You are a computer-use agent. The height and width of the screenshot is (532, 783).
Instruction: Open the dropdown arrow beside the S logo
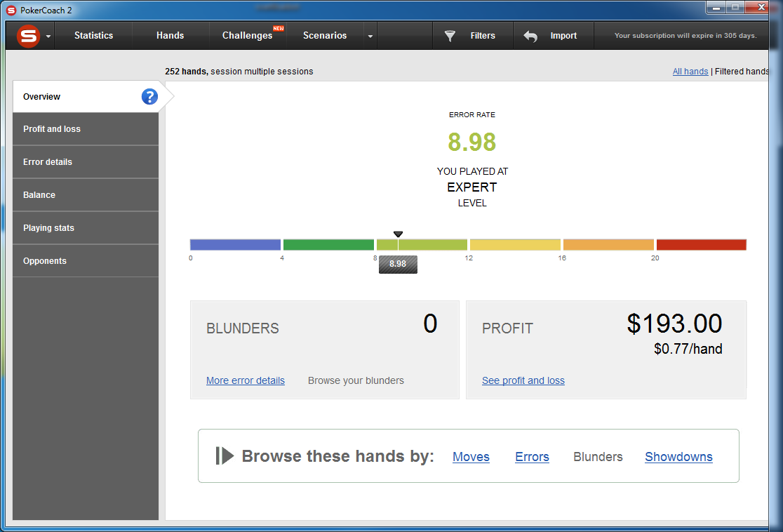(48, 36)
